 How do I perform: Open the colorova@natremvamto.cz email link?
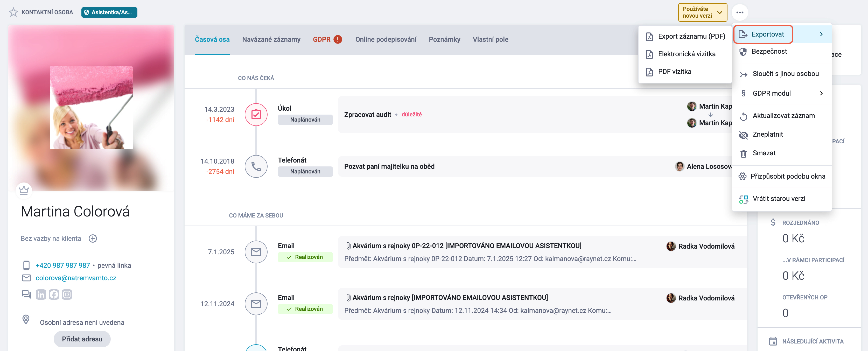[x=76, y=278]
